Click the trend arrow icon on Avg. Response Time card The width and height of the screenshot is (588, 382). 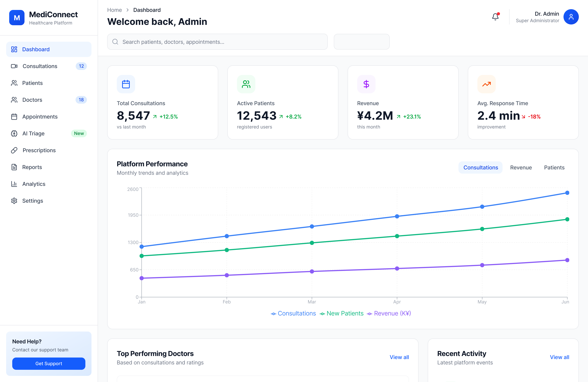tap(486, 84)
